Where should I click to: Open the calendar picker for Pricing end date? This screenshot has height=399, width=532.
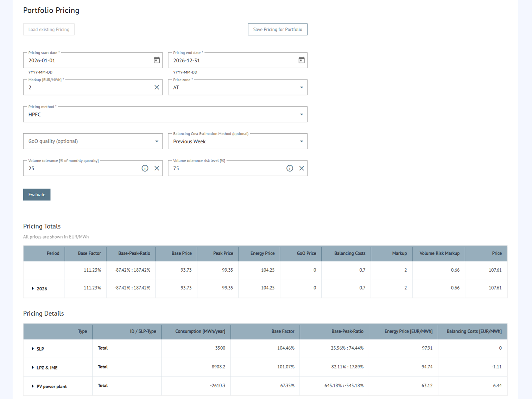(x=302, y=60)
